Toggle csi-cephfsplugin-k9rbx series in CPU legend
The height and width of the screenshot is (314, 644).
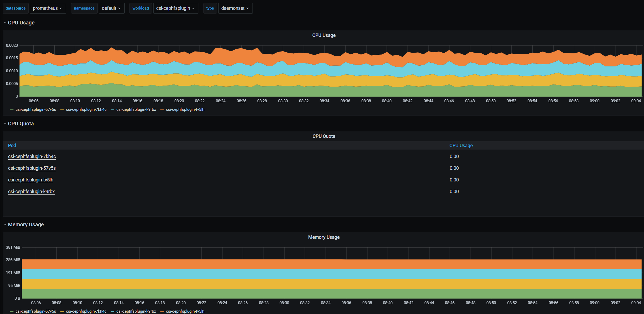[136, 109]
